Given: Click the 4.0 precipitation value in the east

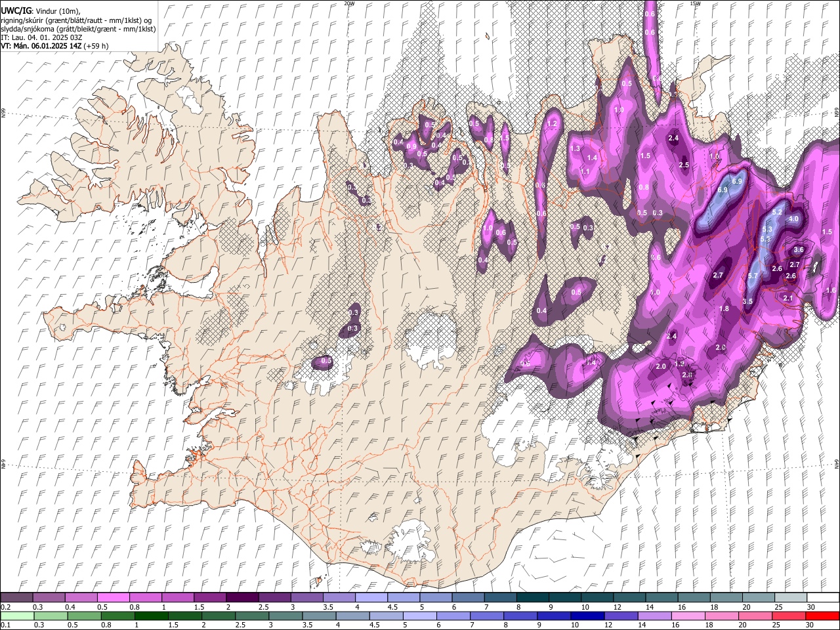Looking at the screenshot, I should [x=793, y=219].
